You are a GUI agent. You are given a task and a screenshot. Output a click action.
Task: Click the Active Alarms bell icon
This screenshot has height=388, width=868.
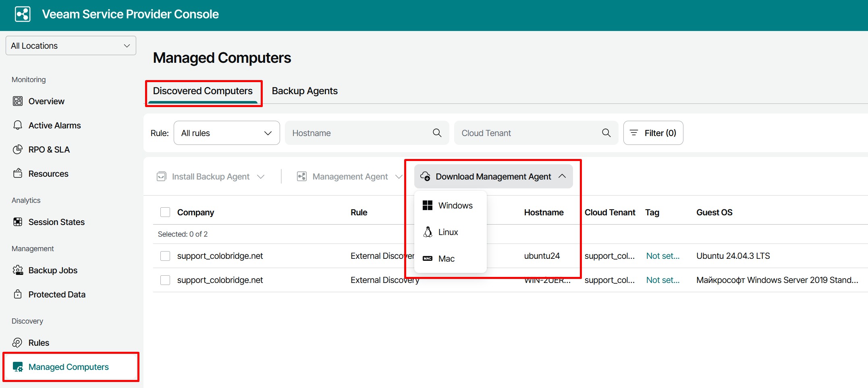click(18, 125)
